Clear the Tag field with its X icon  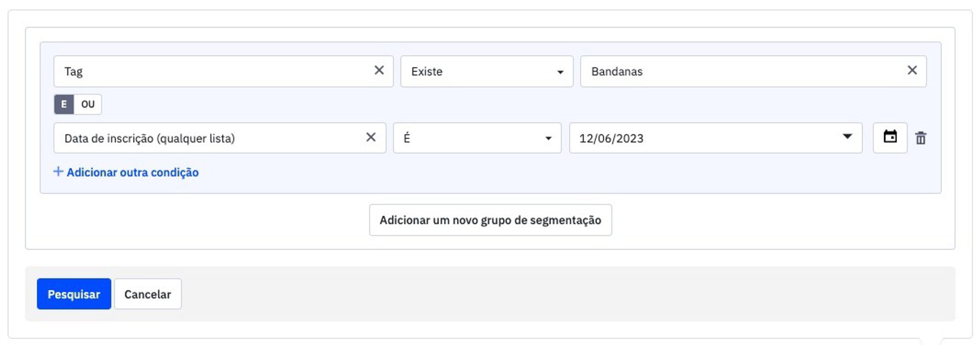[x=379, y=70]
